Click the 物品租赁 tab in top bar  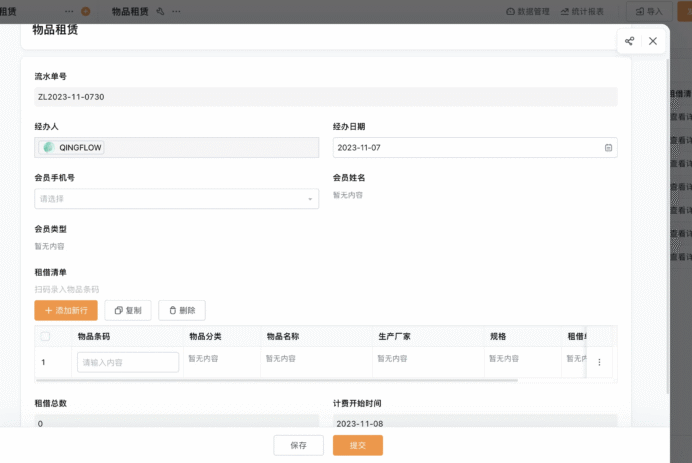[x=130, y=11]
